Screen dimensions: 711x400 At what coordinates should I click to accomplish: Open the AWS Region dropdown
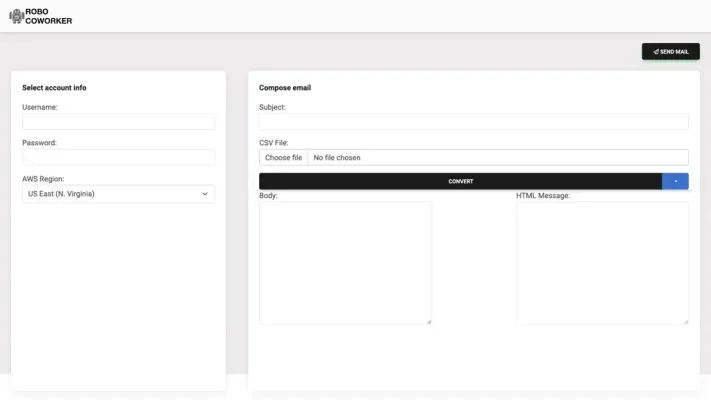[x=118, y=194]
